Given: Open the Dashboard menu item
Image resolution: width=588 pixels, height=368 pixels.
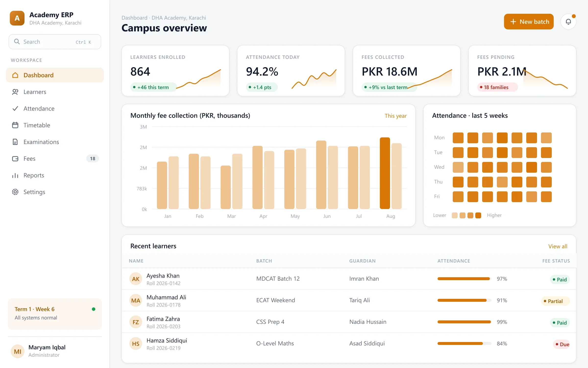Looking at the screenshot, I should point(55,75).
